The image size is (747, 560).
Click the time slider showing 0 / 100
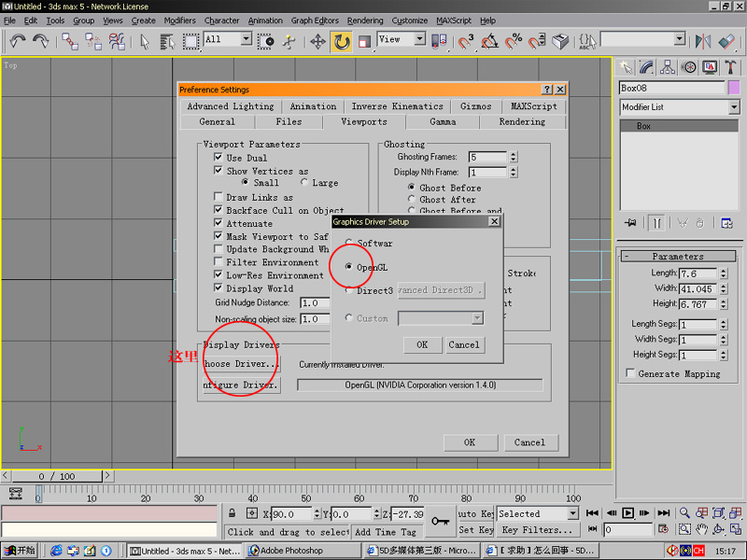point(57,476)
